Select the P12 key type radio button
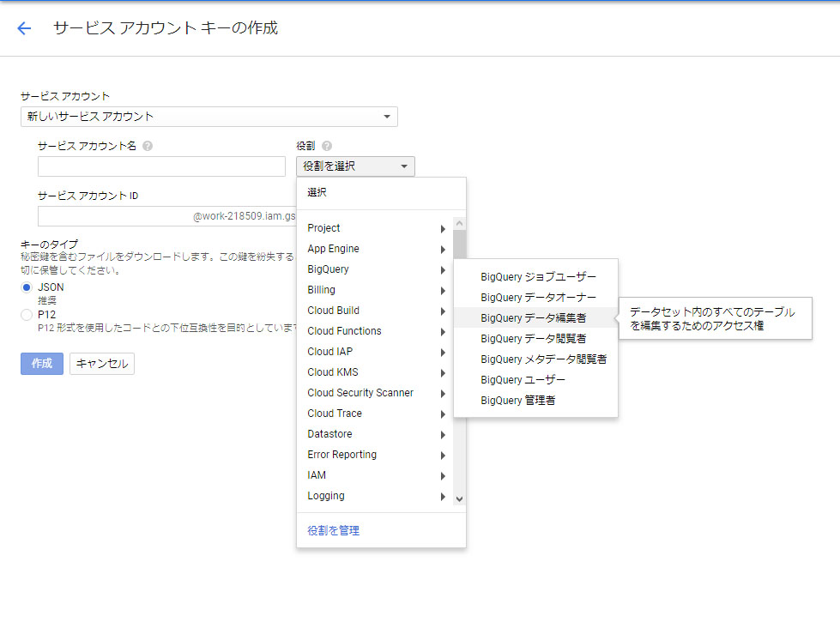The height and width of the screenshot is (622, 840). pos(27,313)
